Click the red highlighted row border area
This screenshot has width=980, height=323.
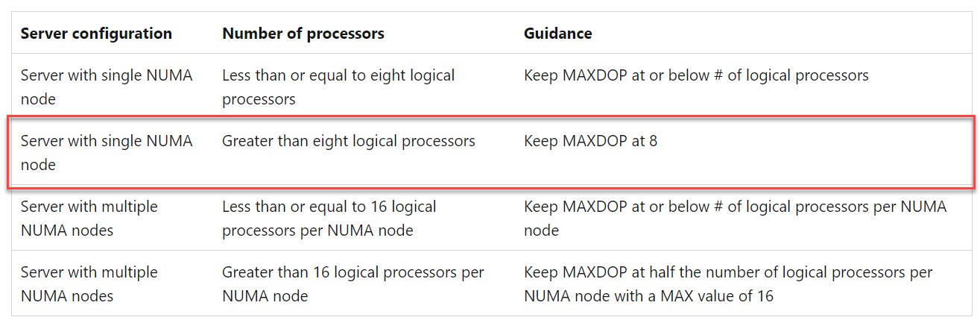(492, 152)
